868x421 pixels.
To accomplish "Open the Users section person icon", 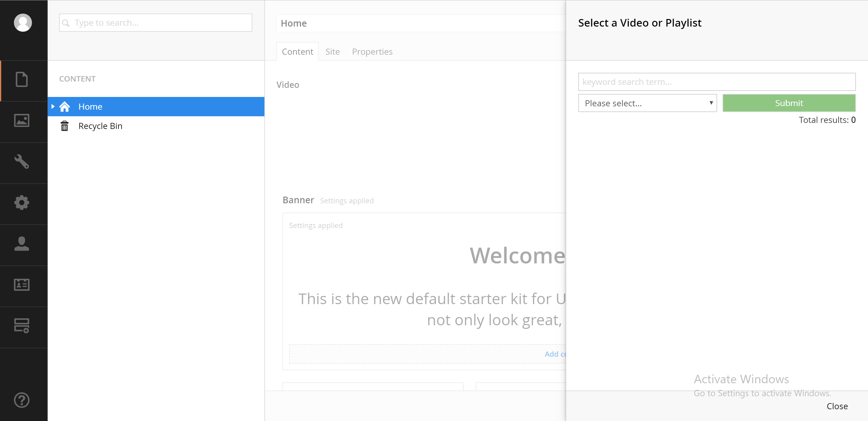I will (x=22, y=244).
